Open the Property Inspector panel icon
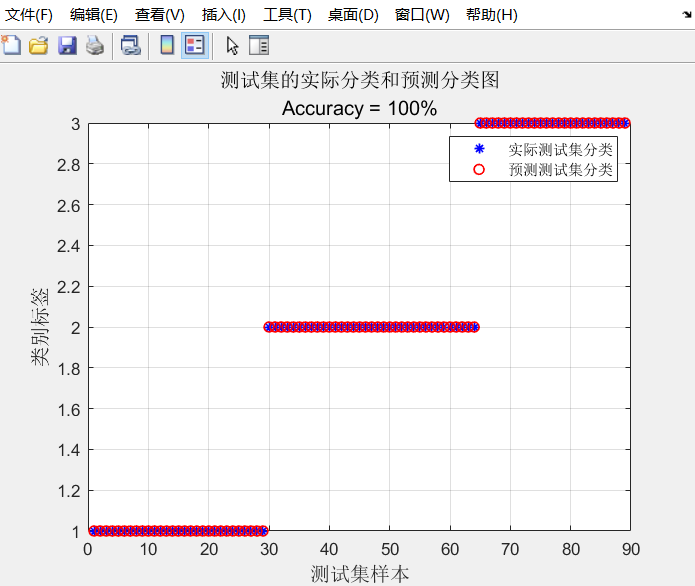 coord(259,45)
